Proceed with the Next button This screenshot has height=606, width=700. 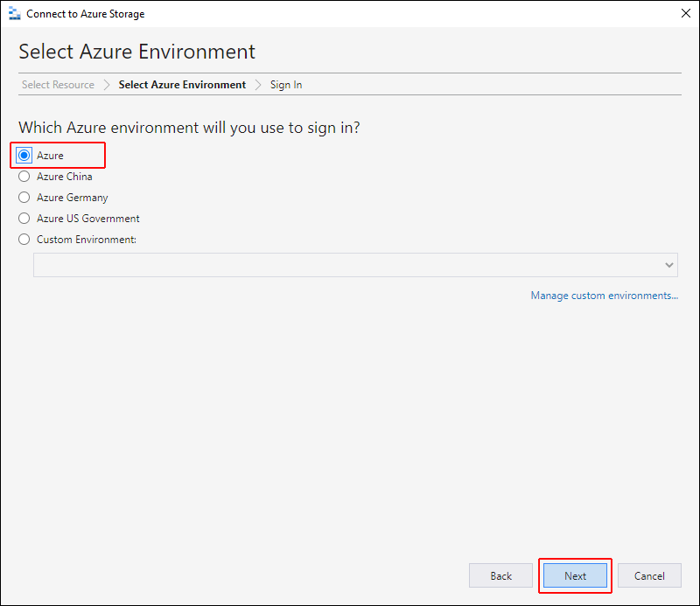point(575,575)
